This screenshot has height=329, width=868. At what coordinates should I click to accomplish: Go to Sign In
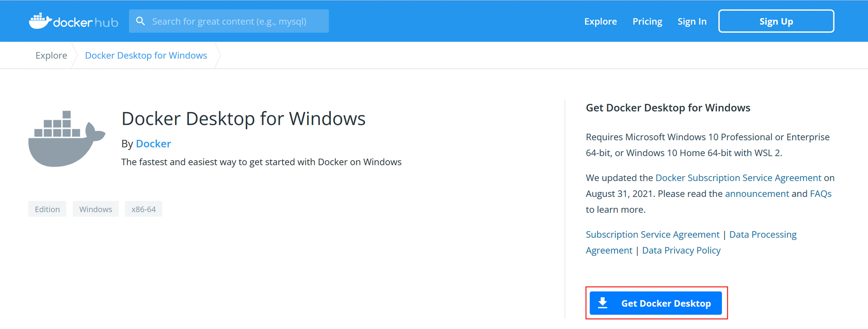(x=692, y=21)
